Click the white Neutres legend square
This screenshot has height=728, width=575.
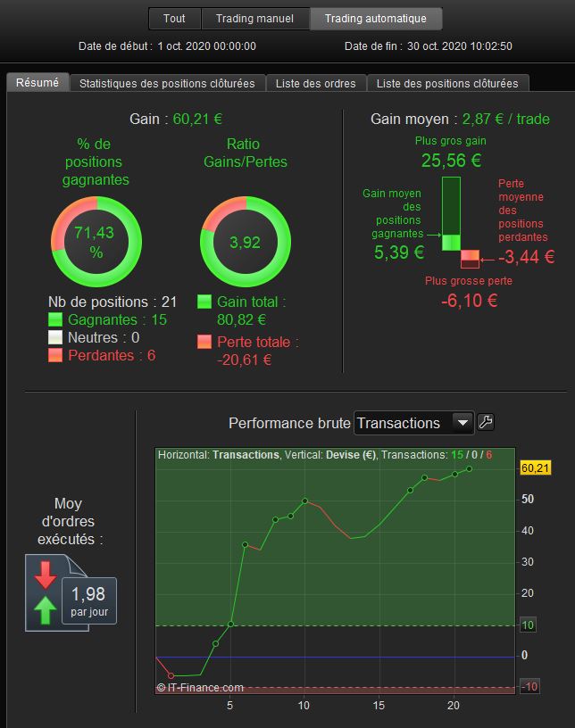(x=55, y=337)
